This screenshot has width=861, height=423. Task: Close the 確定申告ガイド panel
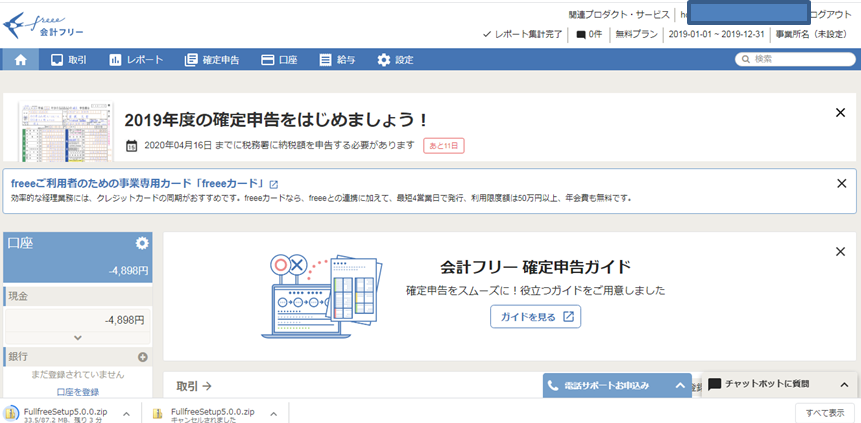(x=840, y=251)
